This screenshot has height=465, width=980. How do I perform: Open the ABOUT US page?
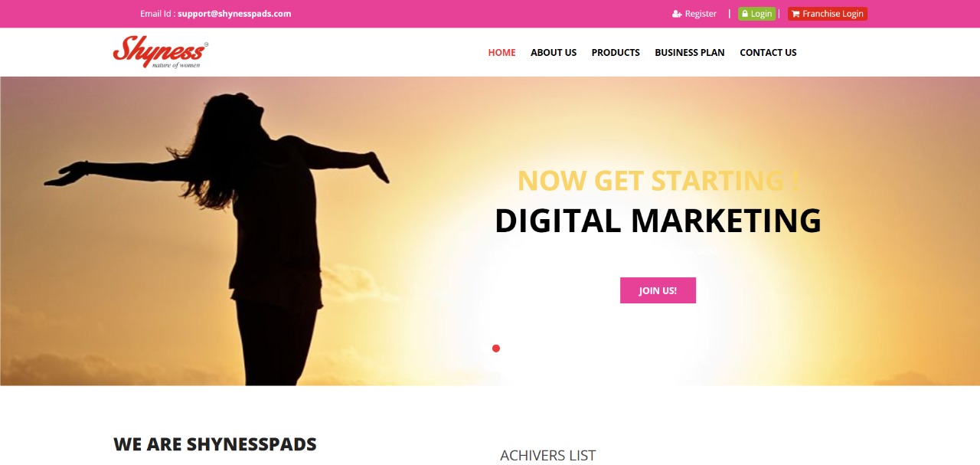pyautogui.click(x=554, y=53)
